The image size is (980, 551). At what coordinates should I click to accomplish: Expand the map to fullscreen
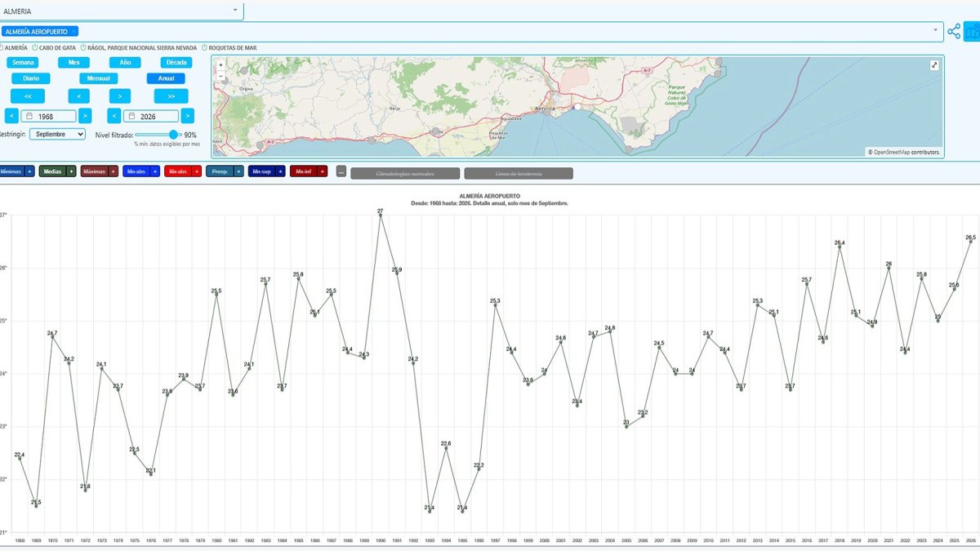click(x=934, y=65)
